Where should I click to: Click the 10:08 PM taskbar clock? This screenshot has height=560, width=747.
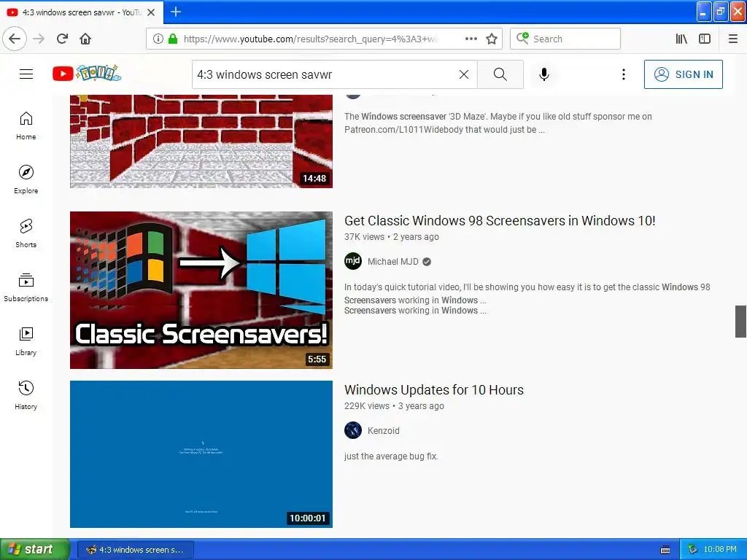pos(720,550)
